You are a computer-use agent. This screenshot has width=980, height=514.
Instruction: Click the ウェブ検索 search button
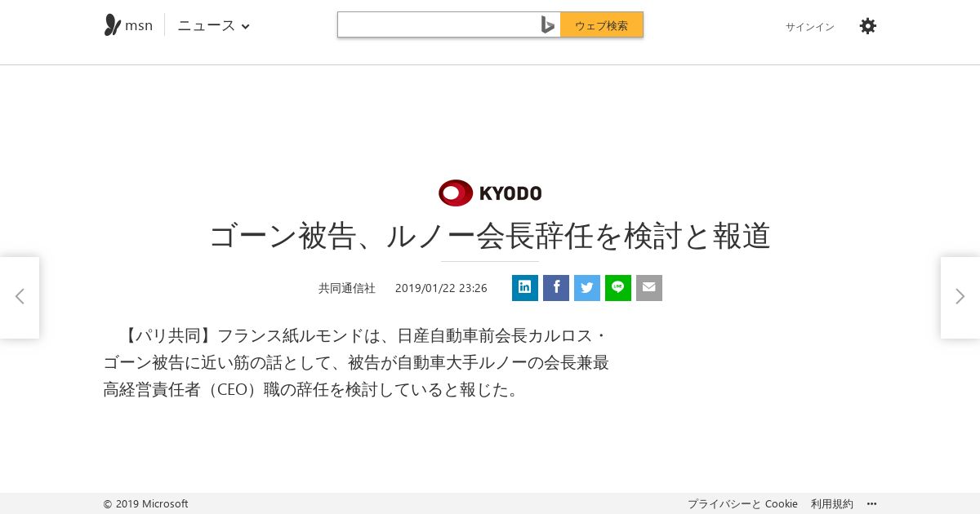pyautogui.click(x=602, y=25)
